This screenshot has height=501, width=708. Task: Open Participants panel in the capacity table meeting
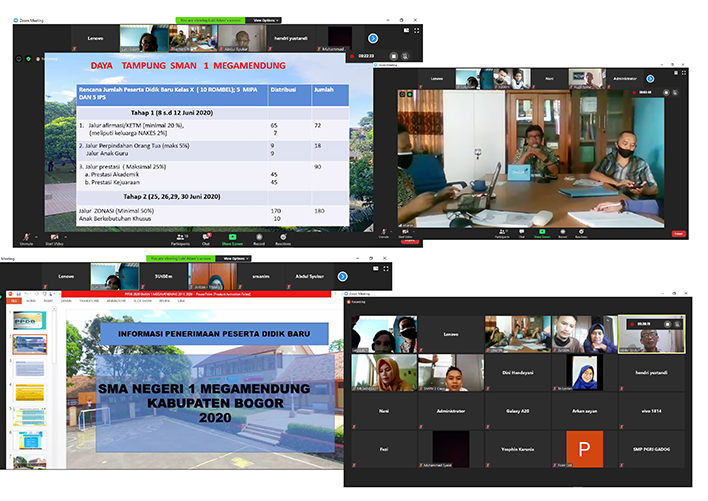coord(180,239)
